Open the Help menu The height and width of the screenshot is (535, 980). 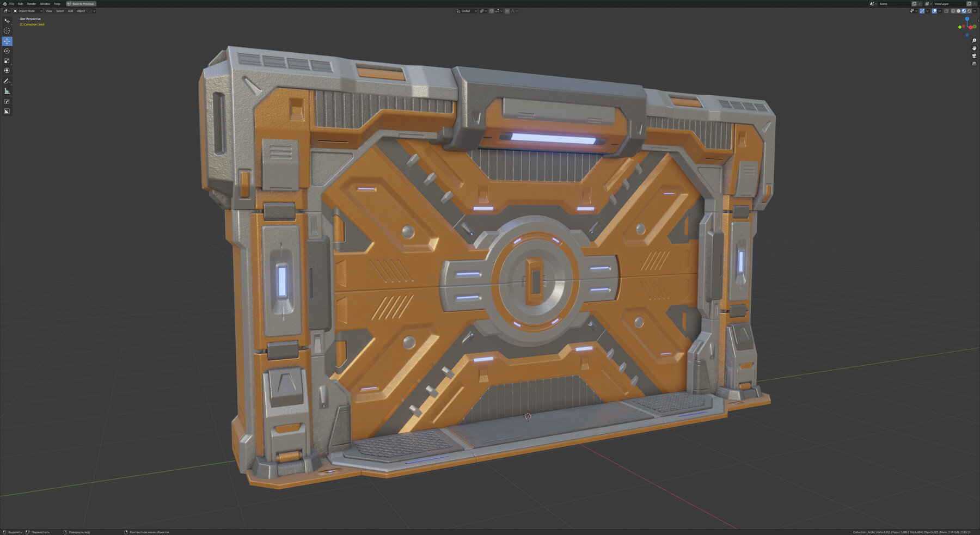[57, 4]
